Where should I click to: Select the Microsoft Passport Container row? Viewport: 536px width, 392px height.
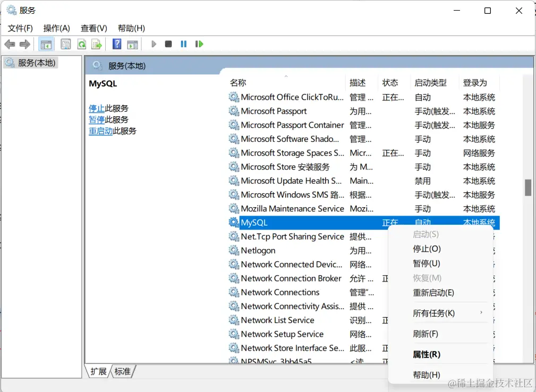[364, 125]
